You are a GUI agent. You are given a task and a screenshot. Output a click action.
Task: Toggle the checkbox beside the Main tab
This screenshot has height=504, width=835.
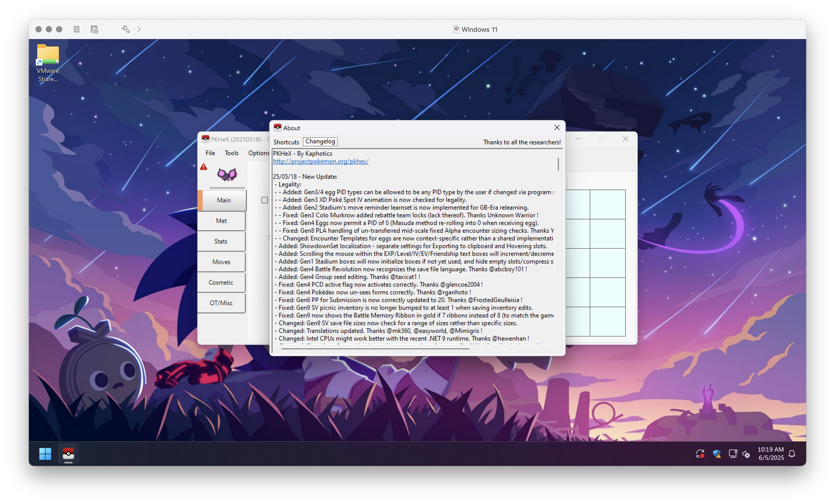(x=264, y=200)
